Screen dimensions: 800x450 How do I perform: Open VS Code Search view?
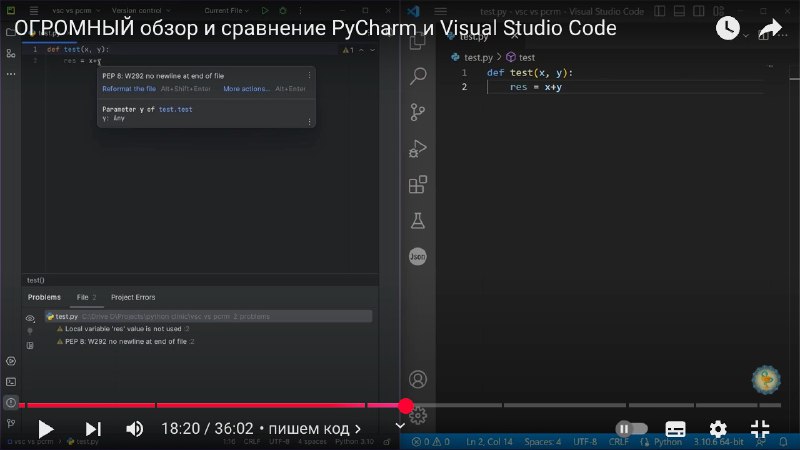click(418, 77)
